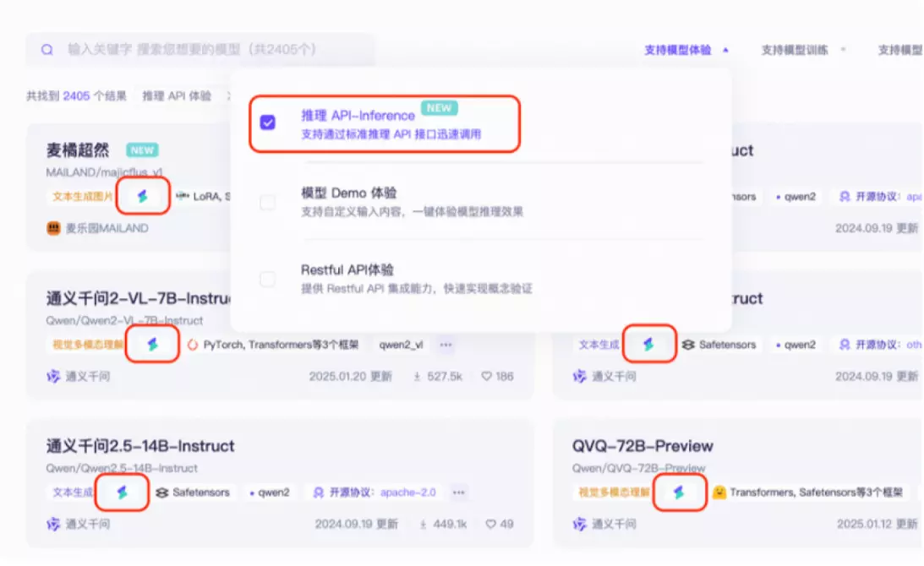
Task: Click the 2025.01.20 更新 date text
Action: [350, 377]
